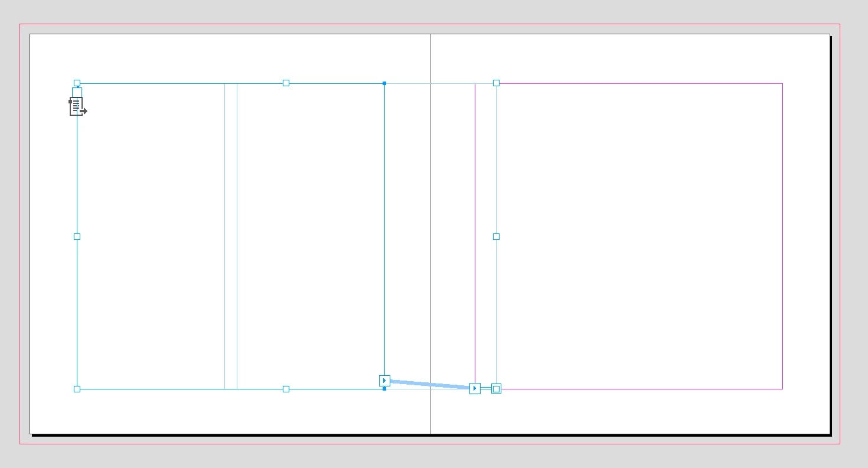Image resolution: width=868 pixels, height=468 pixels.
Task: Click the thick blue text thread line
Action: point(430,385)
